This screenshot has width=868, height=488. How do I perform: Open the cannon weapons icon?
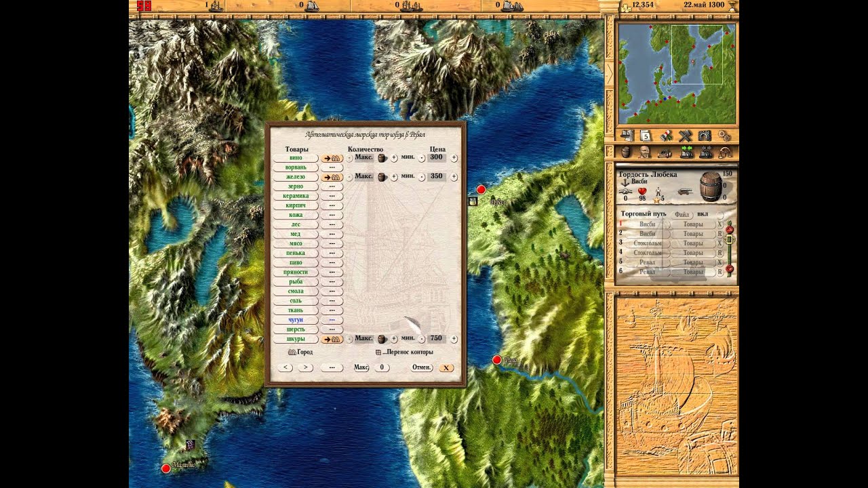point(665,152)
